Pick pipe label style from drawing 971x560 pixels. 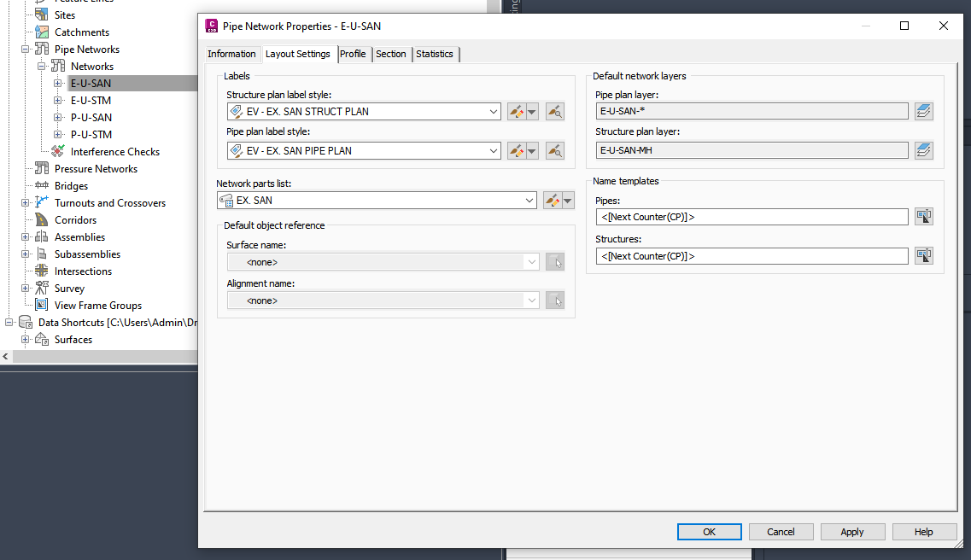click(555, 151)
